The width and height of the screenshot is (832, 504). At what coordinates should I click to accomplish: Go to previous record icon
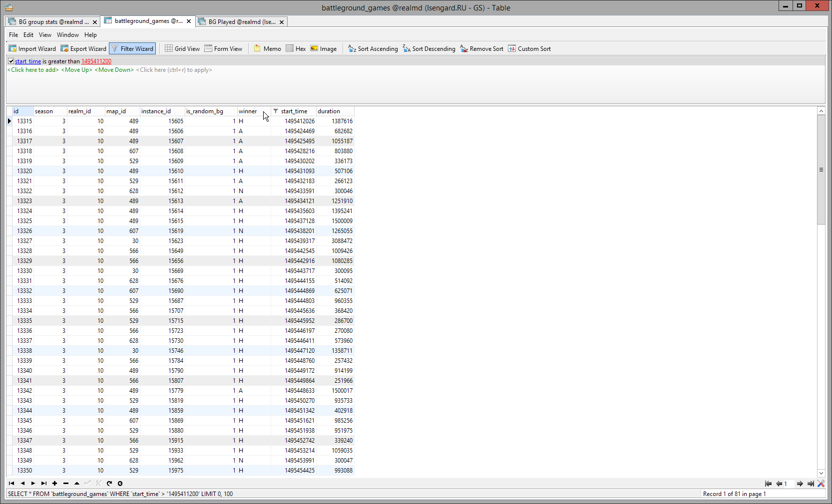(x=22, y=483)
